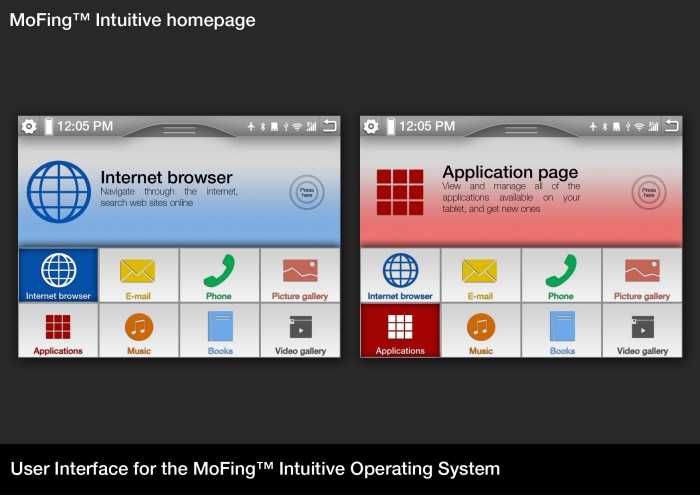Launch Phone tile on Internet browser screen
This screenshot has width=700, height=495.
(x=219, y=275)
